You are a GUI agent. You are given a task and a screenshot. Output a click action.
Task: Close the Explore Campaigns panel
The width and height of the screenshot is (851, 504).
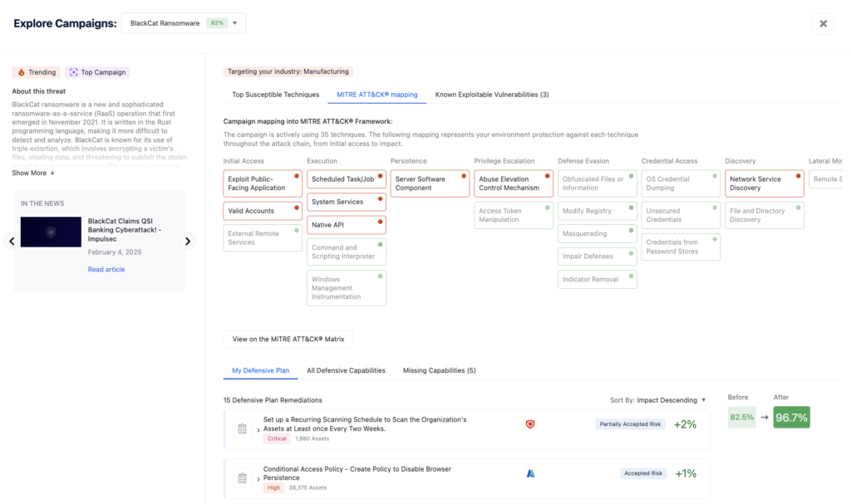823,23
